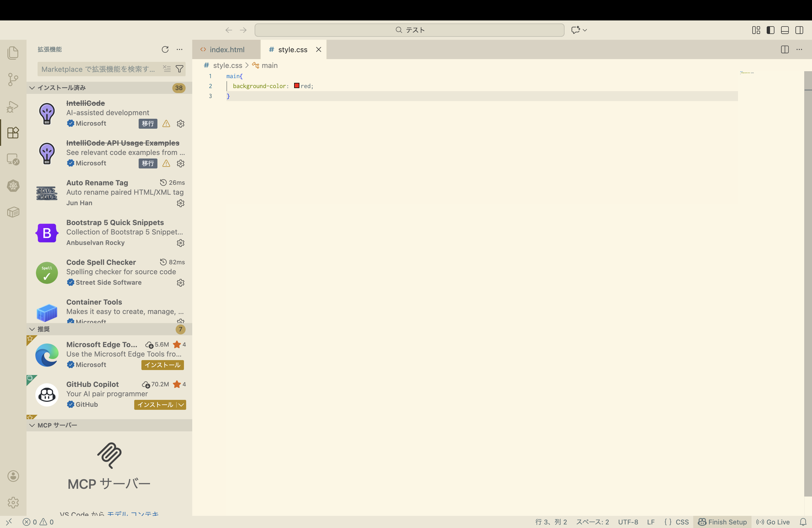Click the CSS language mode in status bar

(x=677, y=522)
